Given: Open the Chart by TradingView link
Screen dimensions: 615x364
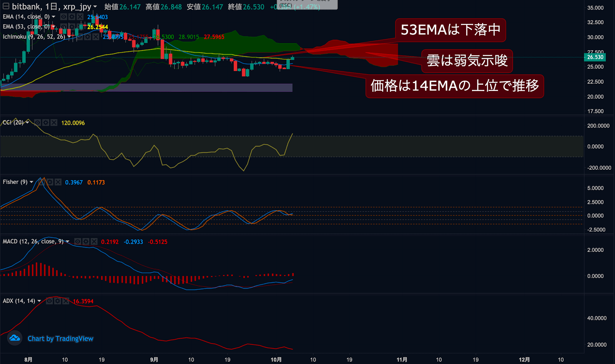Looking at the screenshot, I should coord(60,339).
